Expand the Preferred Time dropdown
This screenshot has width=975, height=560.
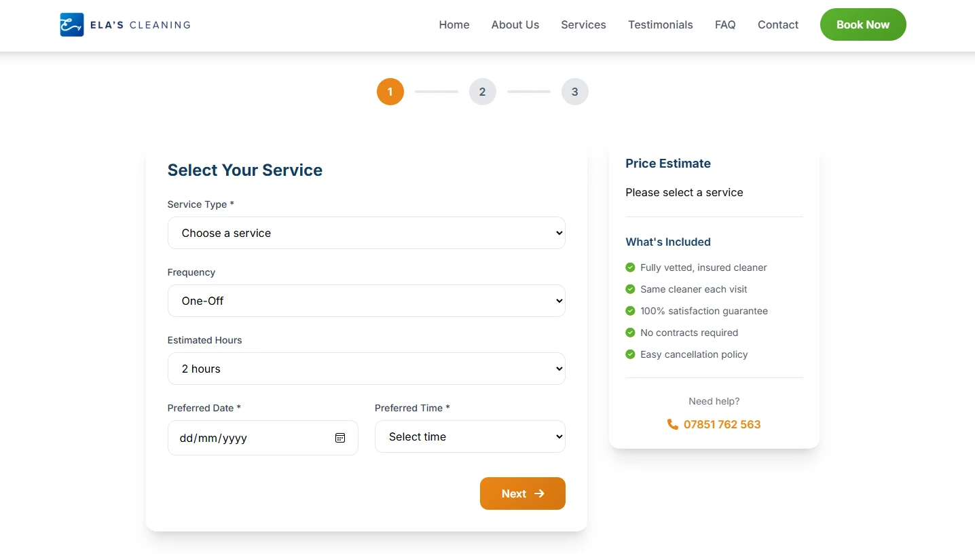point(470,436)
